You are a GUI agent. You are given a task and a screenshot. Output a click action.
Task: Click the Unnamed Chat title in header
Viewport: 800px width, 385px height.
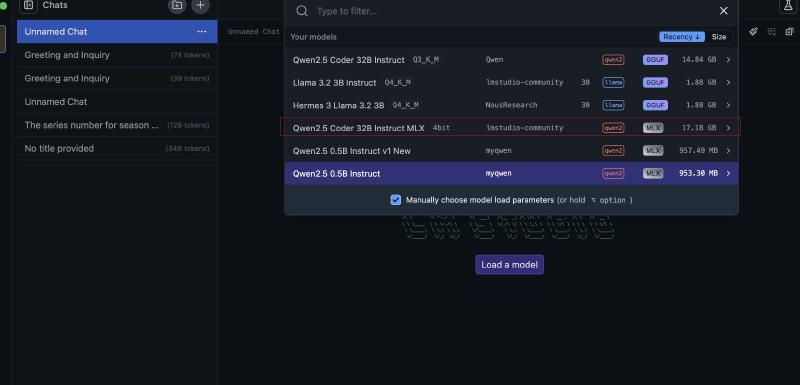pyautogui.click(x=254, y=32)
